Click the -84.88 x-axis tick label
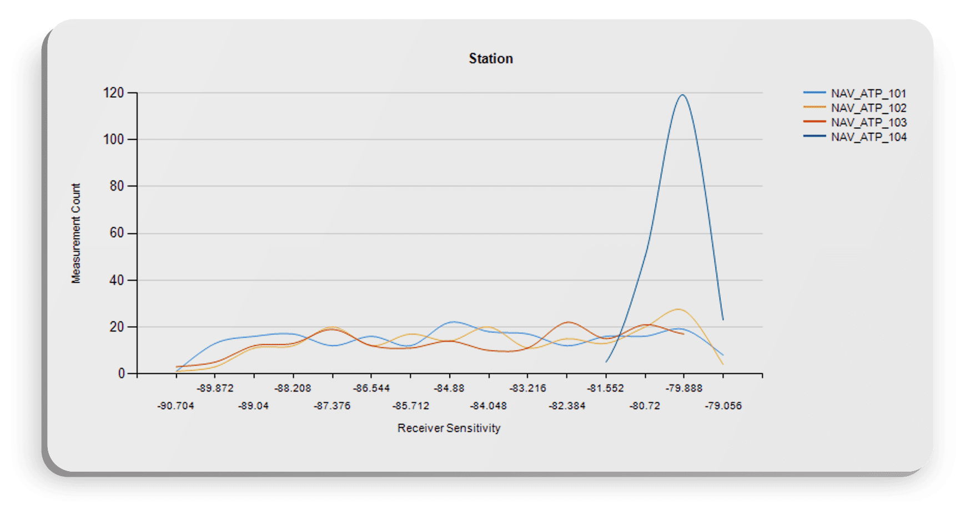The width and height of the screenshot is (980, 510). click(449, 388)
